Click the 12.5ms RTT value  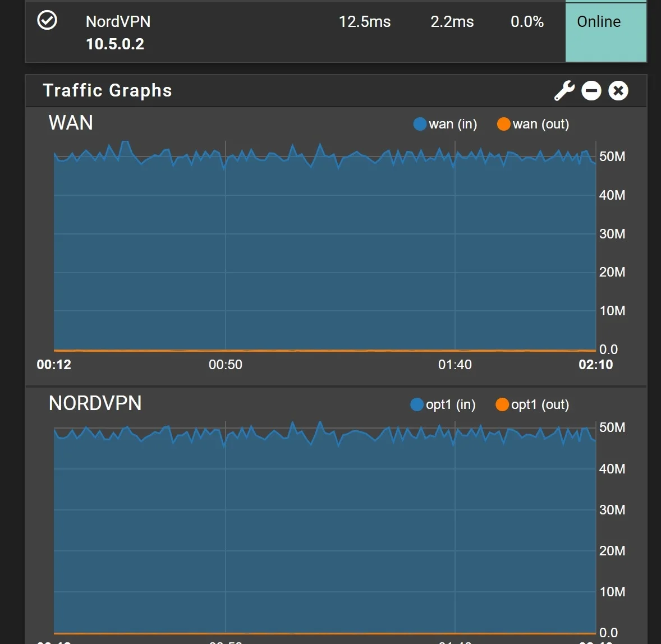point(365,21)
